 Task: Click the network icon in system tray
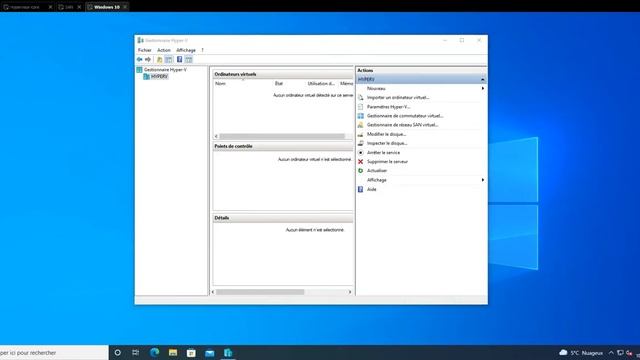[x=620, y=353]
